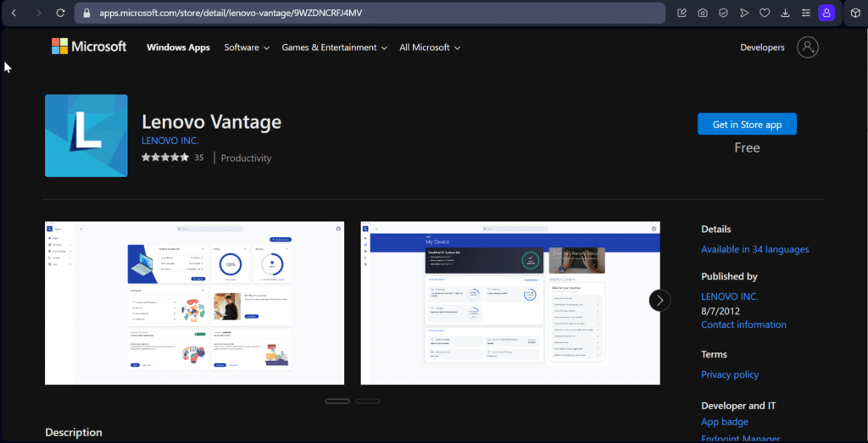This screenshot has height=443, width=868.
Task: Select second carousel page indicator
Action: 368,401
